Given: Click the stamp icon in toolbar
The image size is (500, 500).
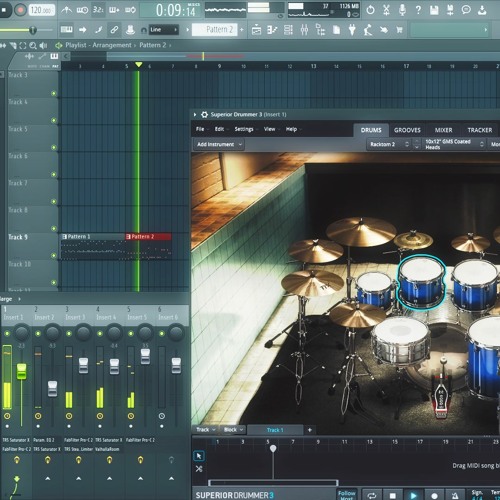Looking at the screenshot, I should click(130, 30).
